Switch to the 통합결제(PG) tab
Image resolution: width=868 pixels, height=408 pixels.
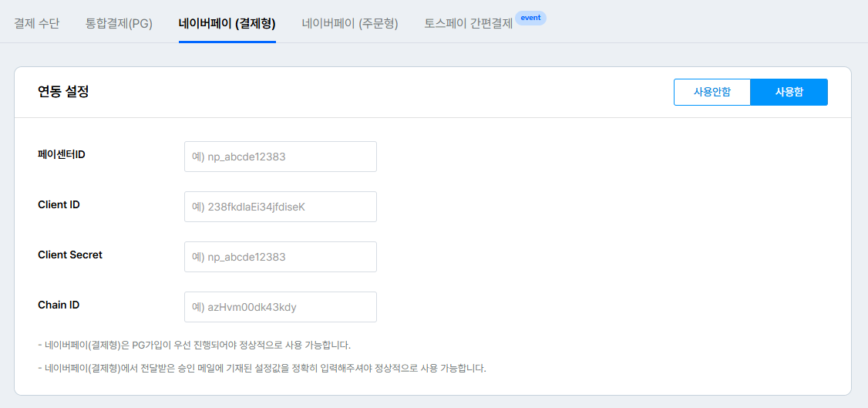click(x=119, y=24)
